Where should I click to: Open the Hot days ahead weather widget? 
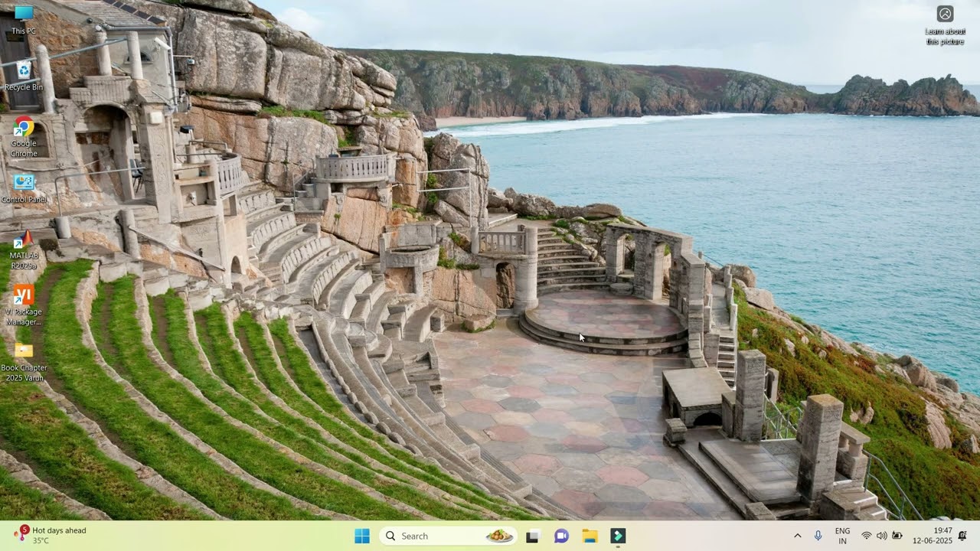pyautogui.click(x=51, y=535)
